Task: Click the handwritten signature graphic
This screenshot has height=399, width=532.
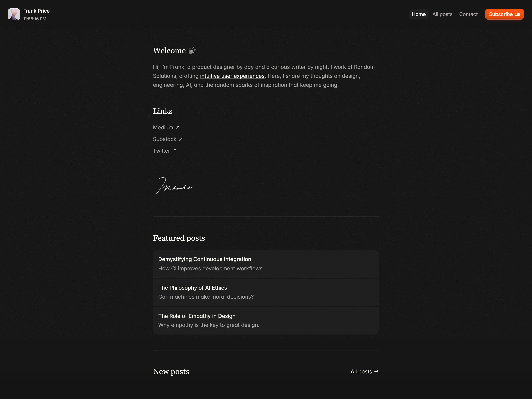Action: point(174,186)
